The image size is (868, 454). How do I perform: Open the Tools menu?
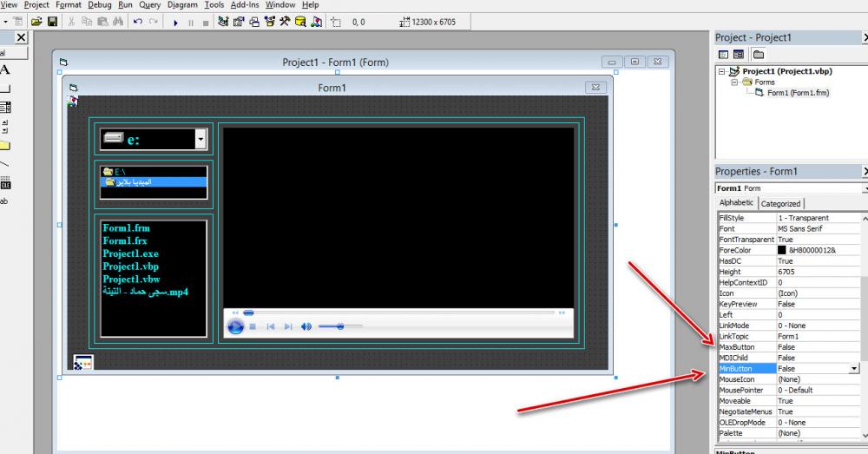point(214,5)
